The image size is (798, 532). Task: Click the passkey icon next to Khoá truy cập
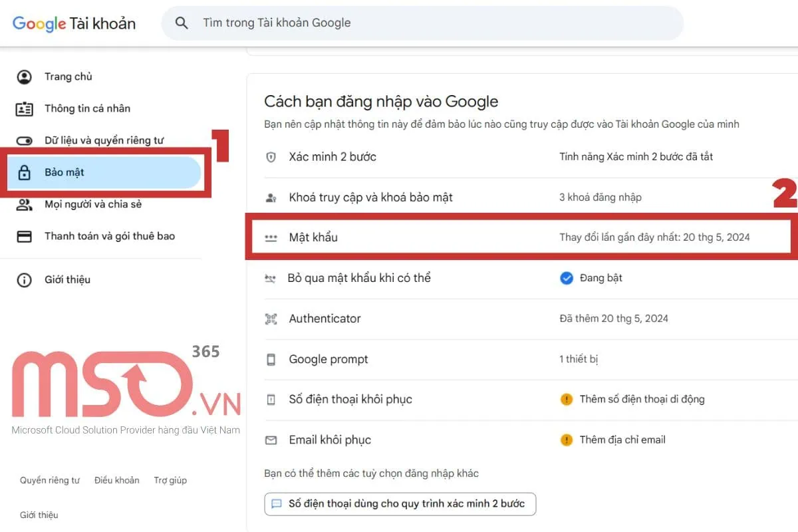[271, 197]
